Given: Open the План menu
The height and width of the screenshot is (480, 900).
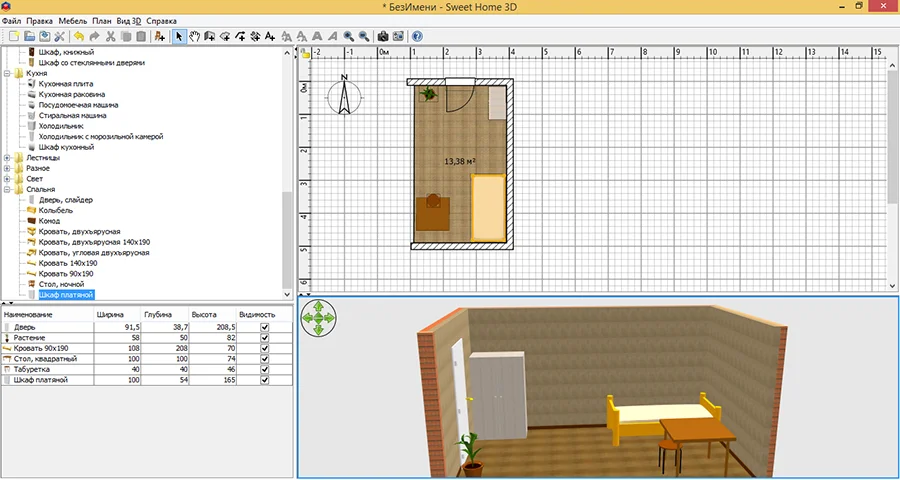Looking at the screenshot, I should 102,21.
